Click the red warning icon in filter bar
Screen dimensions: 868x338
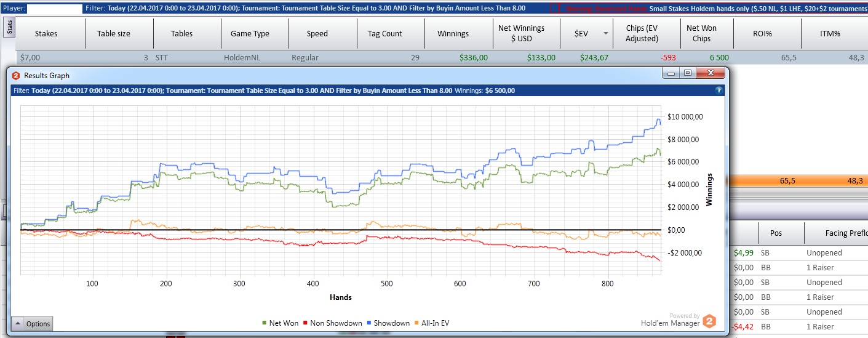tap(554, 9)
